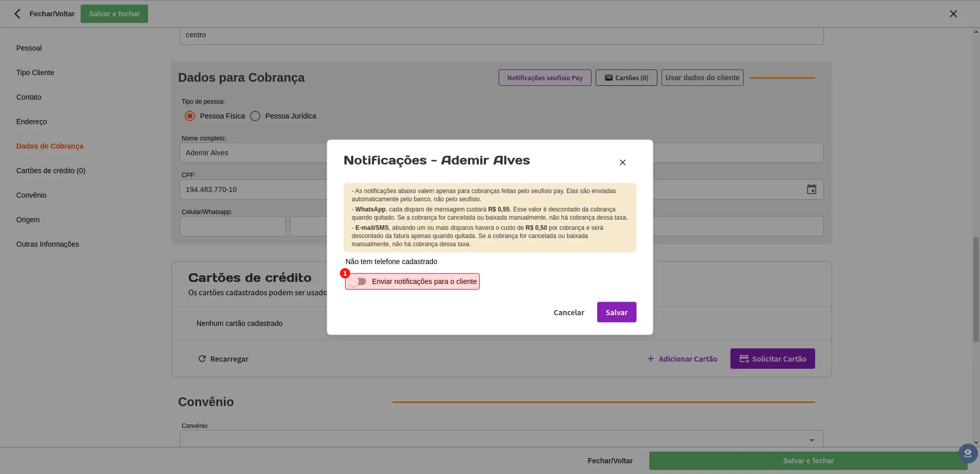Image resolution: width=980 pixels, height=474 pixels.
Task: Click Cancelar in the notifications dialog
Action: pyautogui.click(x=569, y=312)
